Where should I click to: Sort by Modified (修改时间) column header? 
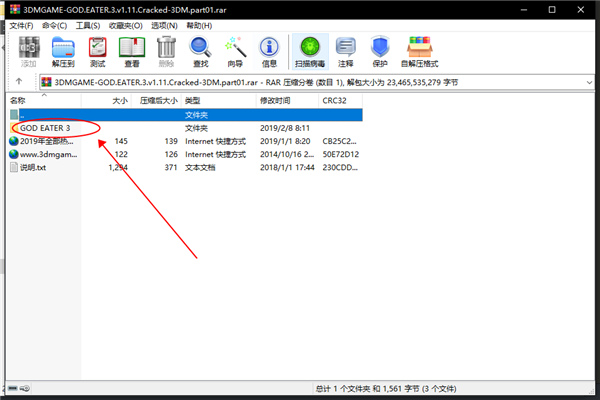coord(287,101)
